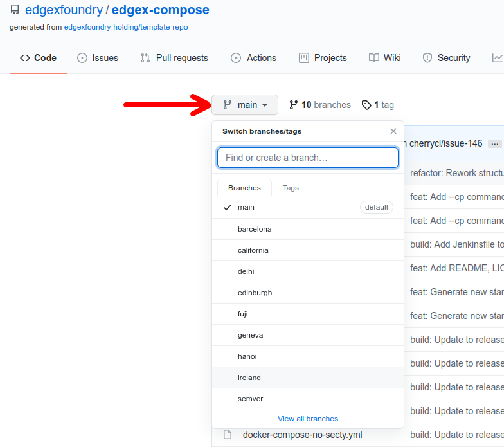Click the checkmark next to main
504x447 pixels.
click(x=228, y=207)
